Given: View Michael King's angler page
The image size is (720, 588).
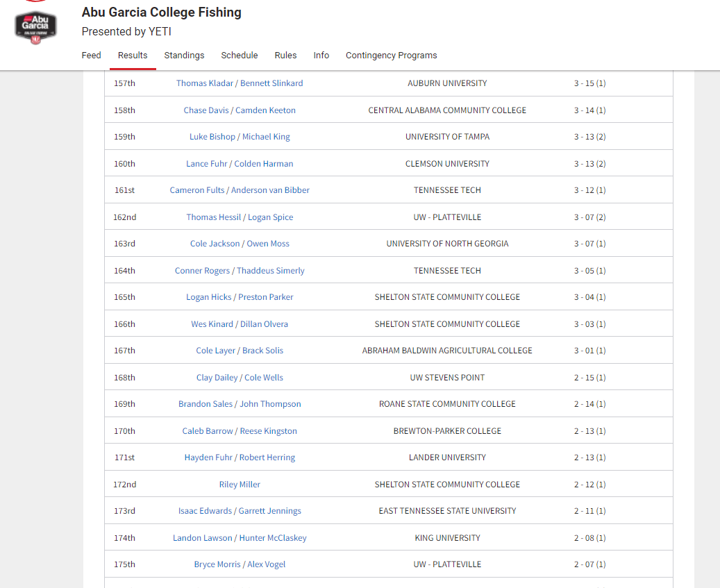Looking at the screenshot, I should pos(266,137).
